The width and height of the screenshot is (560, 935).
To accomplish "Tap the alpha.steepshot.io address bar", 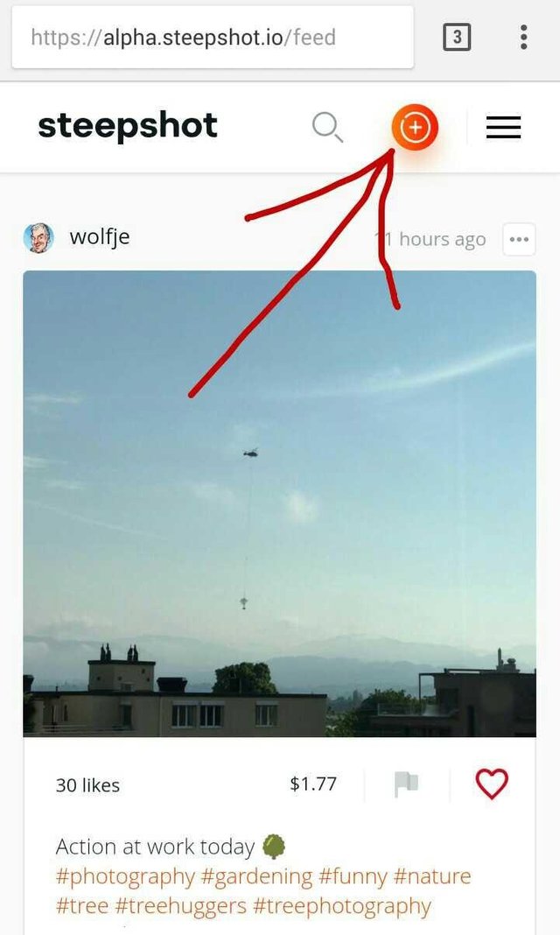I will pos(213,37).
